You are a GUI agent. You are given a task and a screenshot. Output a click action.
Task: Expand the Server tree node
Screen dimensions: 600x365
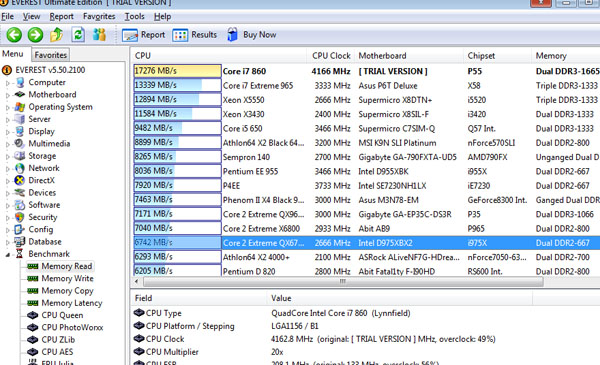[8, 119]
